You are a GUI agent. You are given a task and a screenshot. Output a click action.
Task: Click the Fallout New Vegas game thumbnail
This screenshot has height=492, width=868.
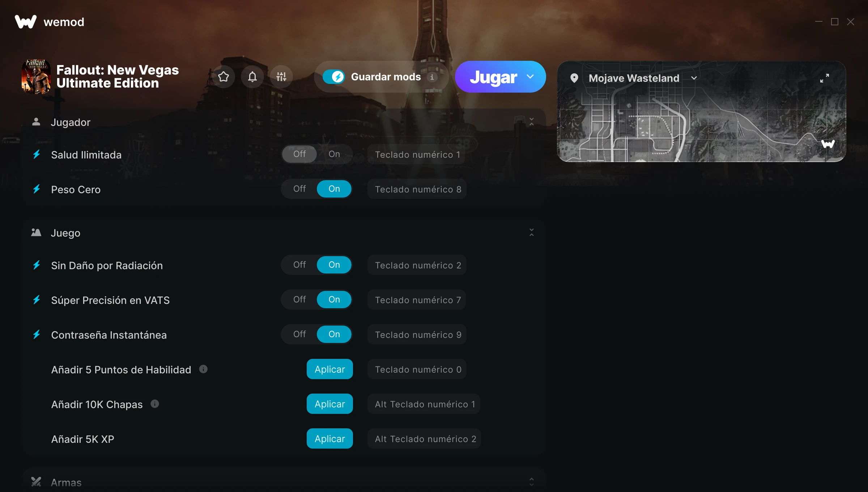pos(36,77)
